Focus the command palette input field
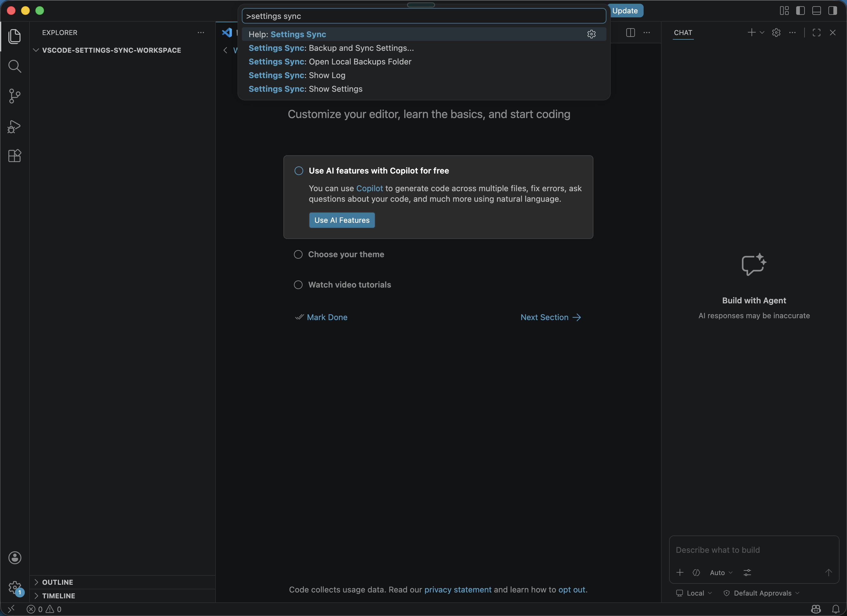 [424, 16]
